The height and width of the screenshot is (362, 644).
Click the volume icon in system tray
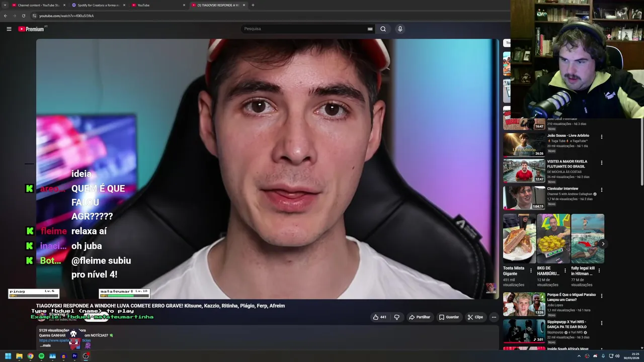click(x=617, y=356)
